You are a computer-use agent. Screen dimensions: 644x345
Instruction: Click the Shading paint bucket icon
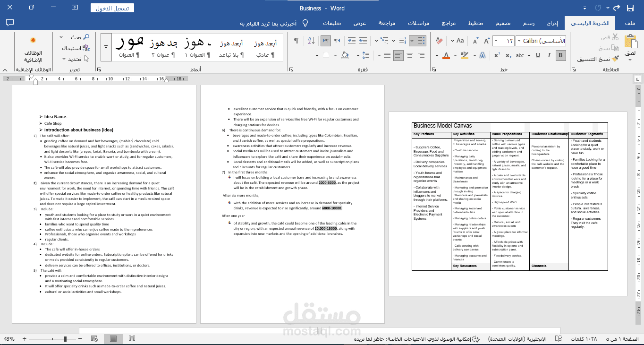345,55
